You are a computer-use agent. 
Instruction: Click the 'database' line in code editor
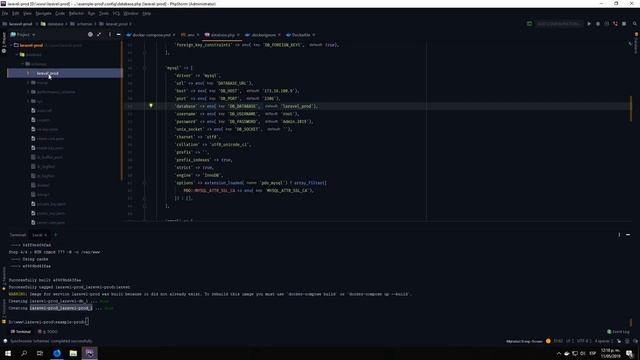click(x=246, y=106)
